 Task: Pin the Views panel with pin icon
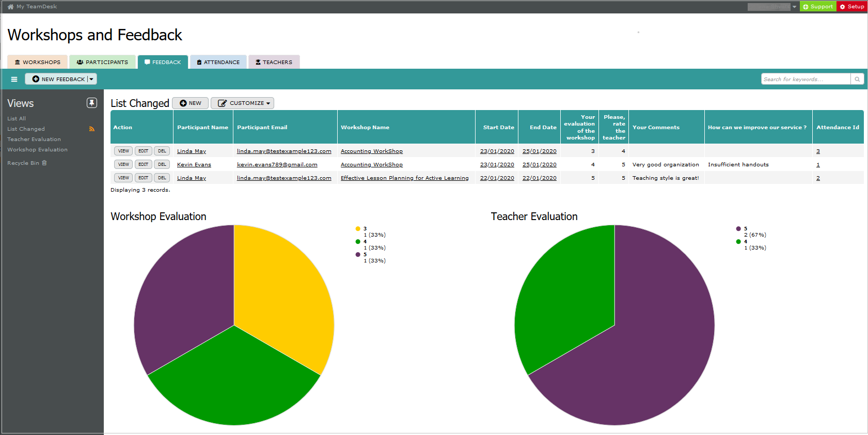[x=92, y=103]
